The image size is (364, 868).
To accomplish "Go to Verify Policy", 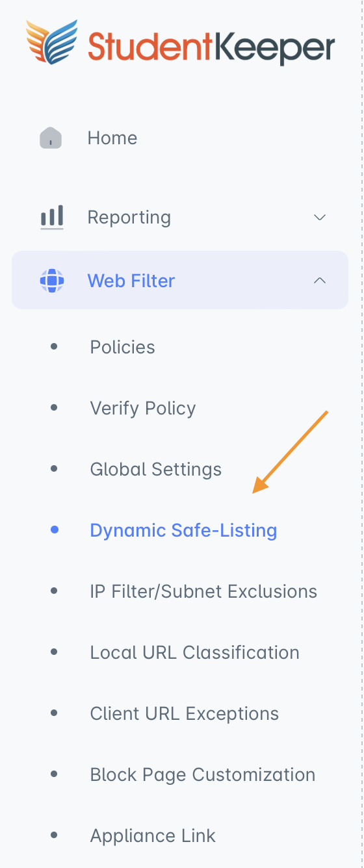I will point(143,409).
